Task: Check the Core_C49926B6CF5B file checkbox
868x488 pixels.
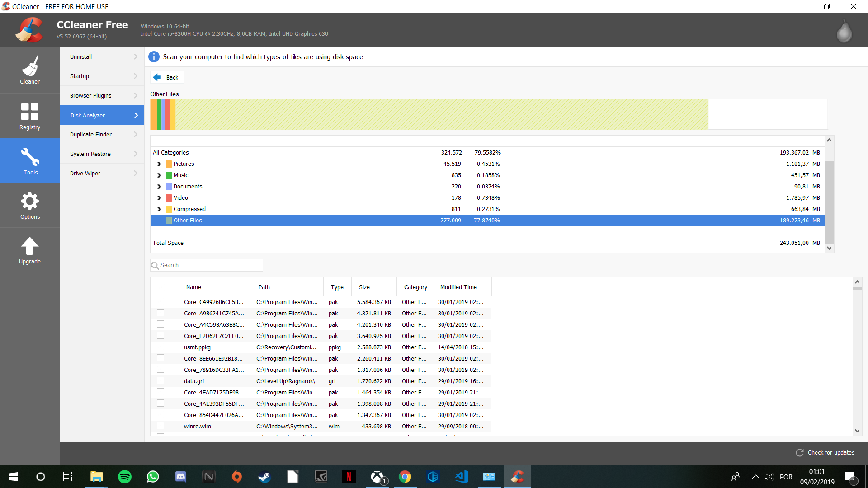Action: [x=160, y=302]
